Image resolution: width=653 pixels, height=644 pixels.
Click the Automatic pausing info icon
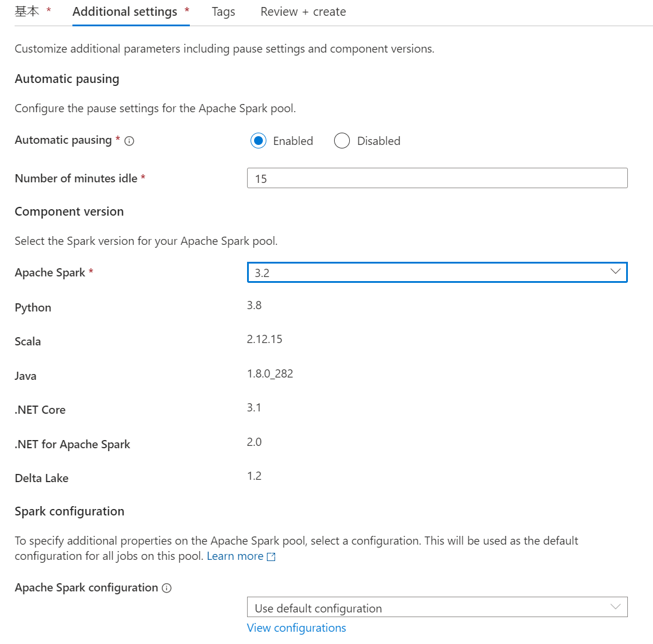click(130, 141)
